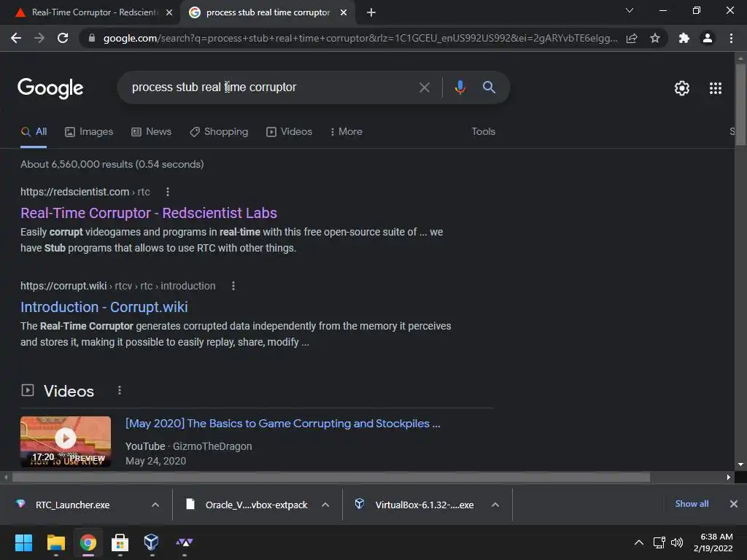Click the https://redscientist.com URL text
The height and width of the screenshot is (560, 747).
tap(75, 192)
